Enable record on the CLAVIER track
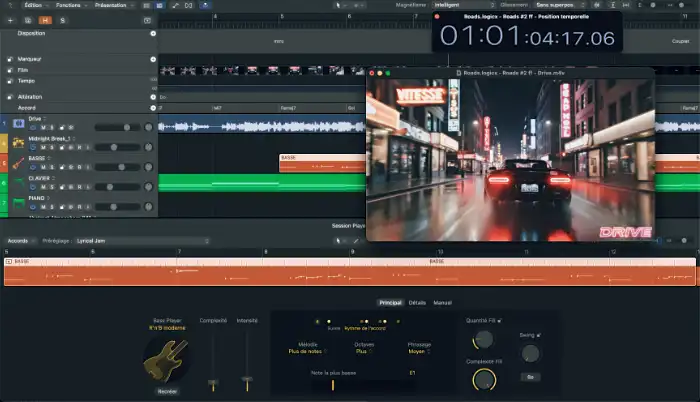700x402 pixels. click(79, 187)
